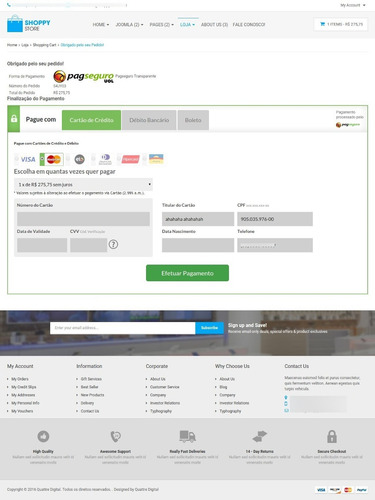This screenshot has height=500, width=375.
Task: Switch to the Débito Bancário tab
Action: pyautogui.click(x=149, y=120)
